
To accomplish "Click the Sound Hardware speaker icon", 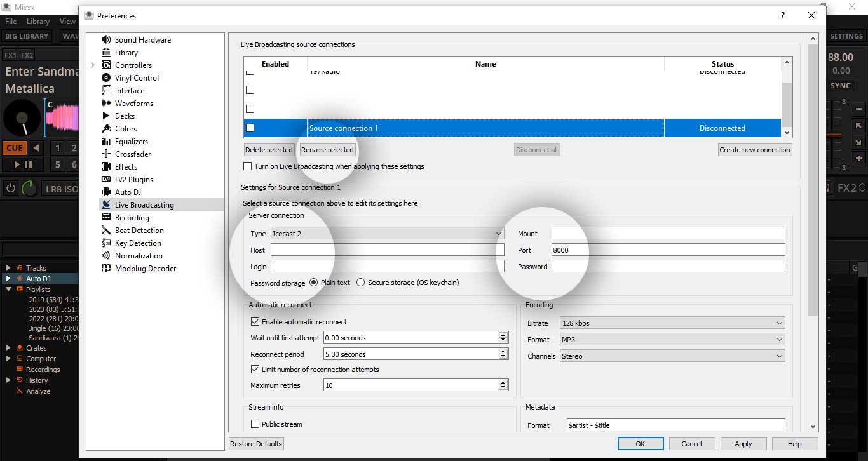I will tap(106, 39).
